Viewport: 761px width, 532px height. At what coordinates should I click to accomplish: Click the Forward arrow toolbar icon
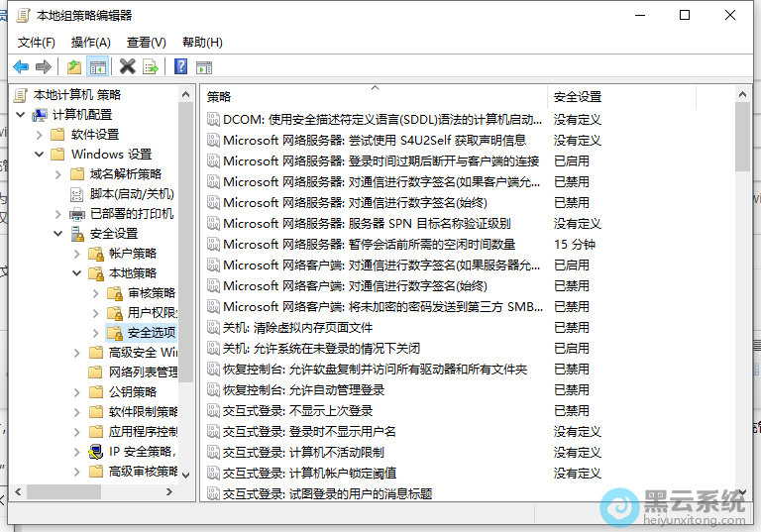(43, 66)
